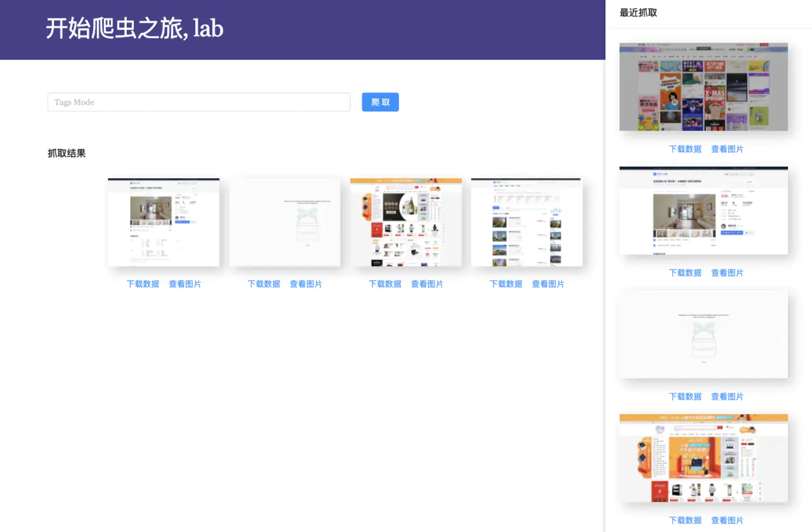812x532 pixels.
Task: Open third result thumbnail with orange shopping page
Action: pyautogui.click(x=406, y=222)
